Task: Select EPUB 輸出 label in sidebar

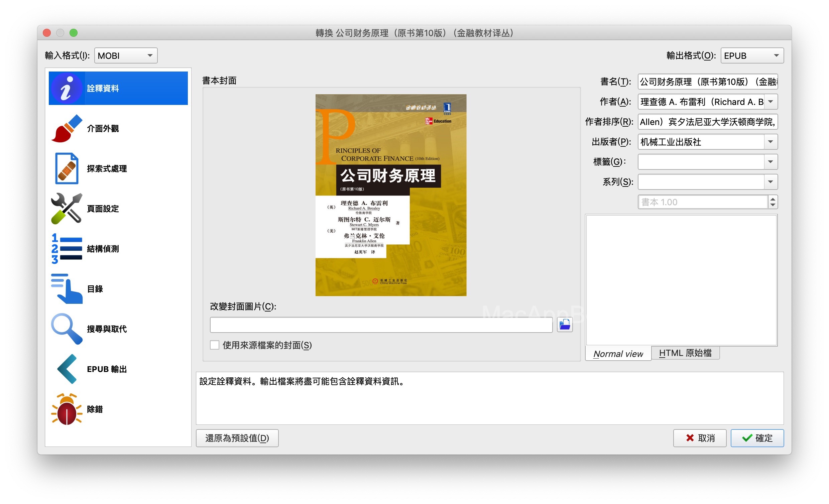Action: point(107,369)
